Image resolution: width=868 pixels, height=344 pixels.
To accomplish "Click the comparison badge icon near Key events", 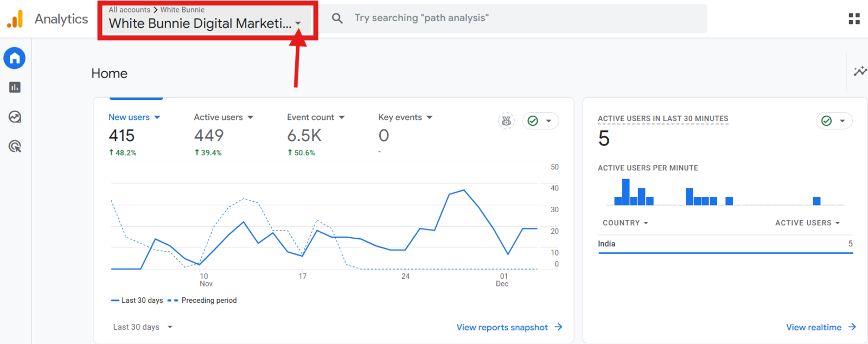I will [x=506, y=121].
